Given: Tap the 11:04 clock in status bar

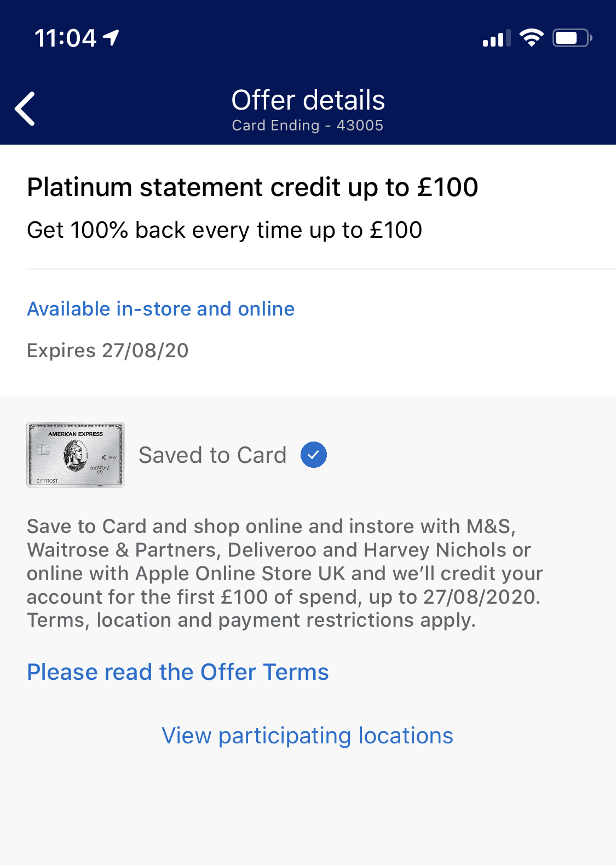Looking at the screenshot, I should (65, 38).
